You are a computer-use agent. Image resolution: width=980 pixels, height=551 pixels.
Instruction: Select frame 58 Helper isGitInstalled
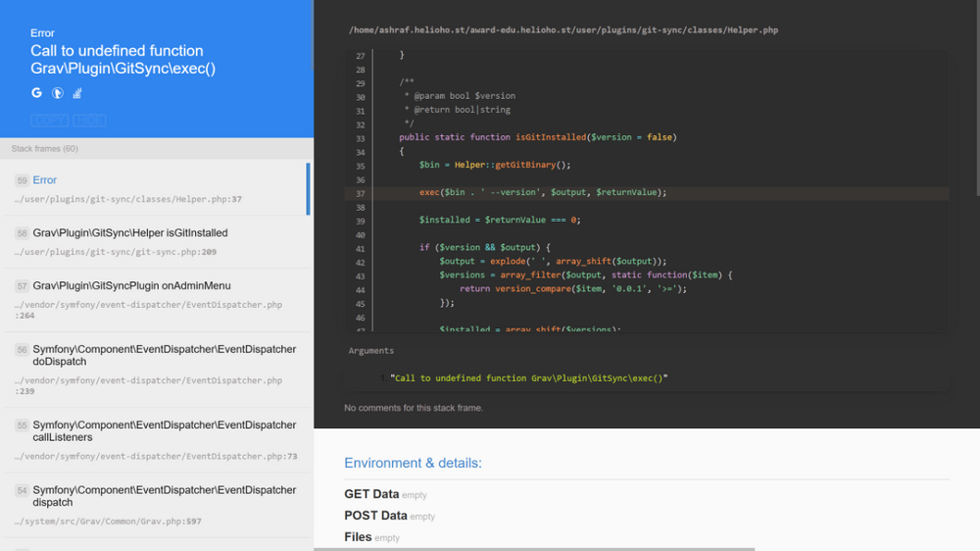coord(156,242)
